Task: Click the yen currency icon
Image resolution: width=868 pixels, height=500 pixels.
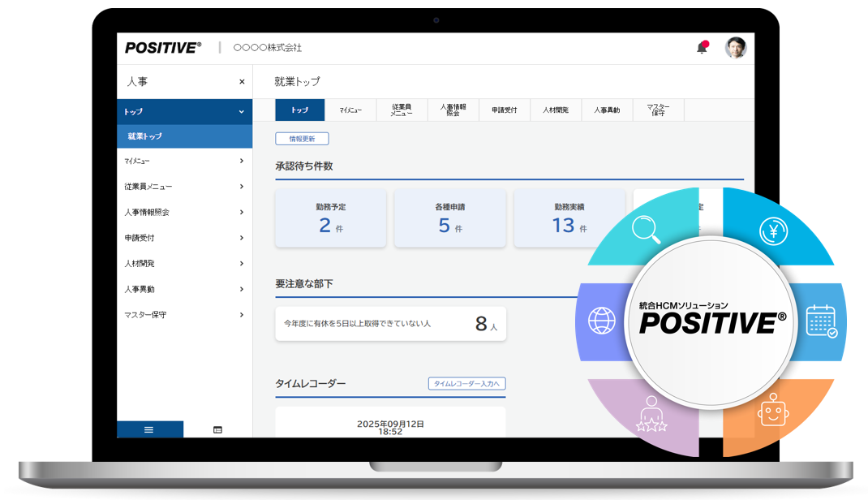Action: click(x=773, y=231)
